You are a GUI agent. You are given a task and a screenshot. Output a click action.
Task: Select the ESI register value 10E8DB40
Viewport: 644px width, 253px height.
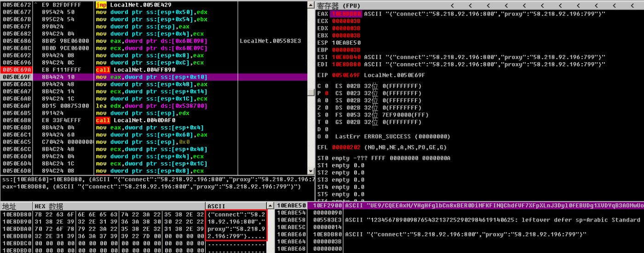coord(346,57)
